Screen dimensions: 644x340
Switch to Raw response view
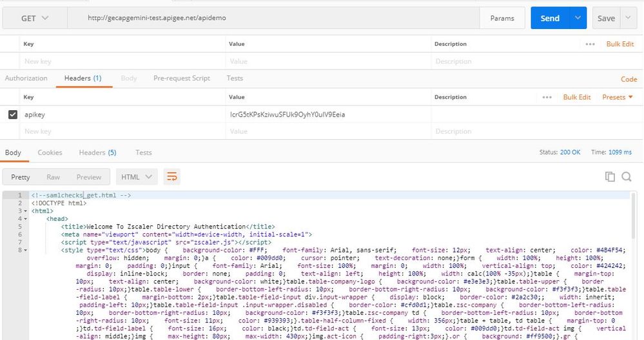[x=53, y=177]
